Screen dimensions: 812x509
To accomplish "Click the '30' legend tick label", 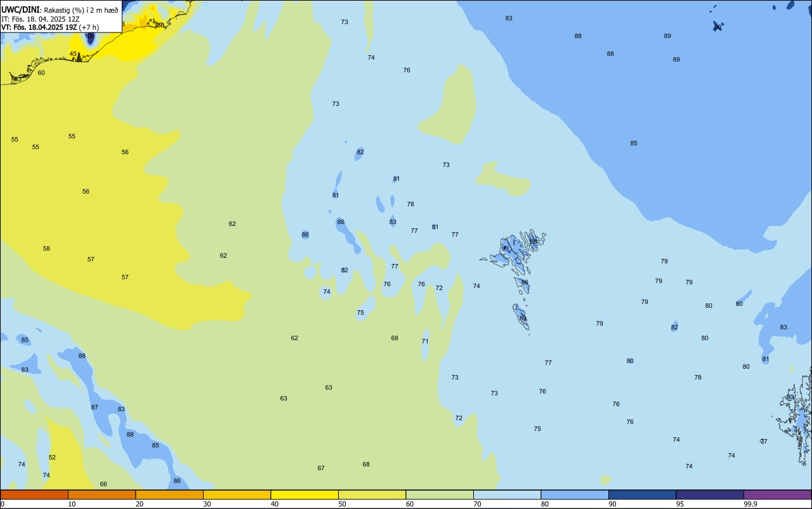I will tap(207, 504).
